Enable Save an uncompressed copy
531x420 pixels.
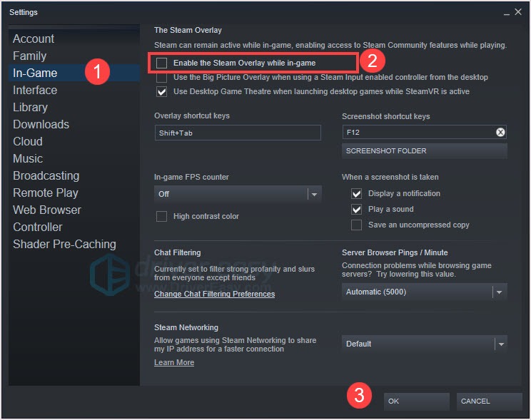[357, 225]
